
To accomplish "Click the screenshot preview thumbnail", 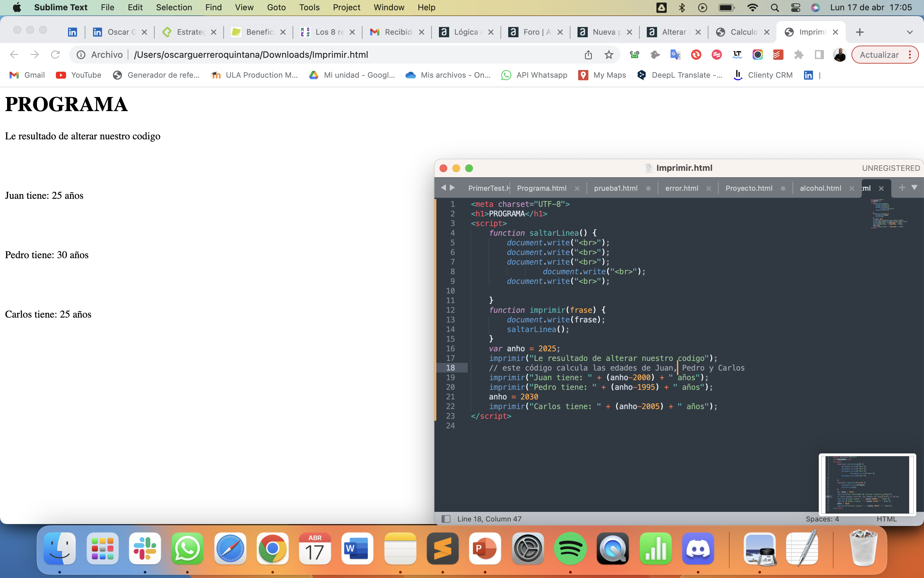I will [x=867, y=484].
